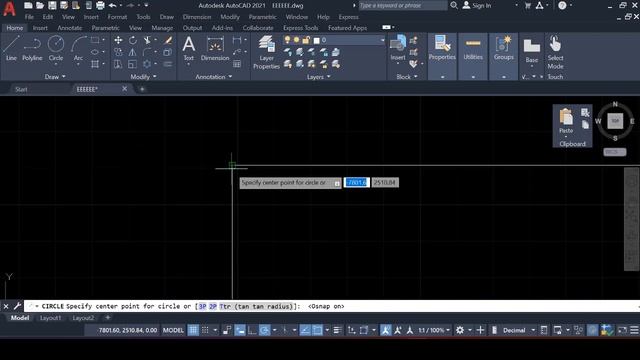Switch to the Express Tools ribbon tab
Screen dimensions: 640x360
300,28
